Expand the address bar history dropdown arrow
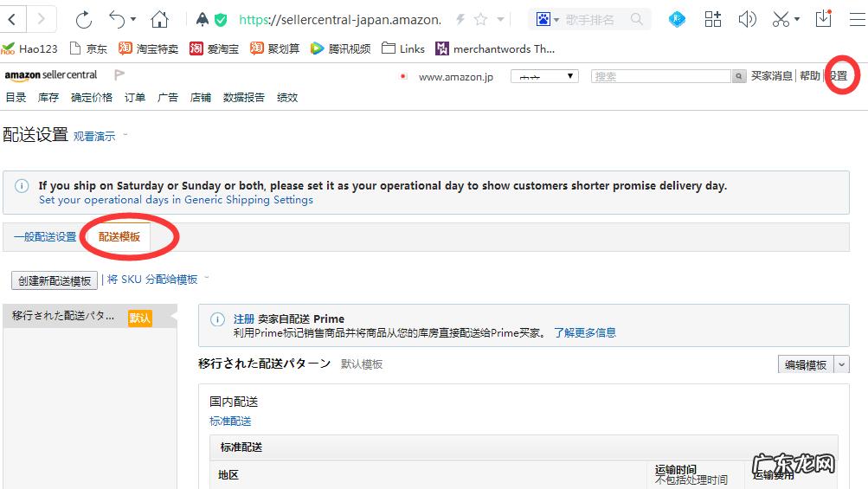This screenshot has width=868, height=489. click(x=500, y=20)
